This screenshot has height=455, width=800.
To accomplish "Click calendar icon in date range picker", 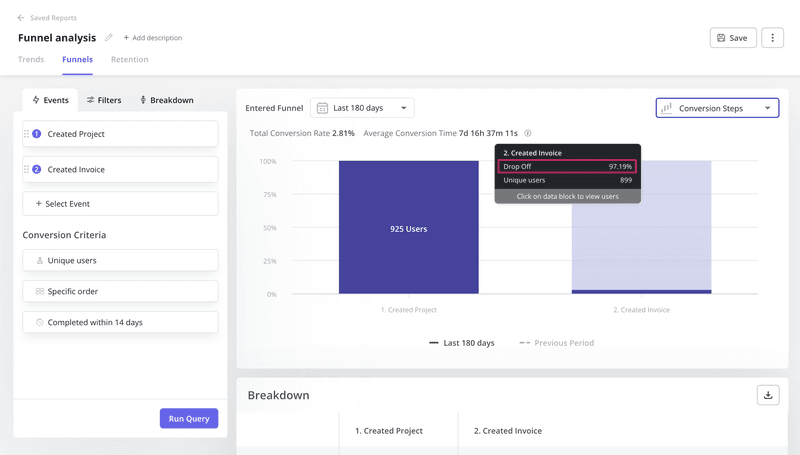I will [323, 108].
